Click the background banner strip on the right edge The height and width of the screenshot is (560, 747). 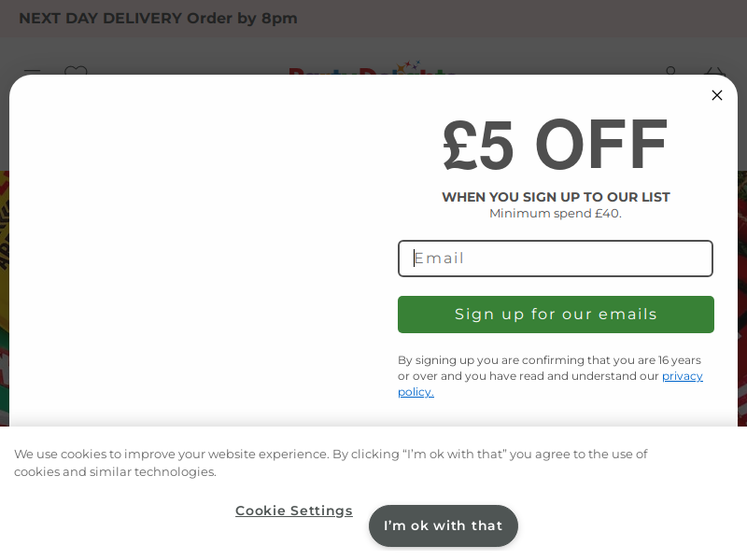[742, 299]
